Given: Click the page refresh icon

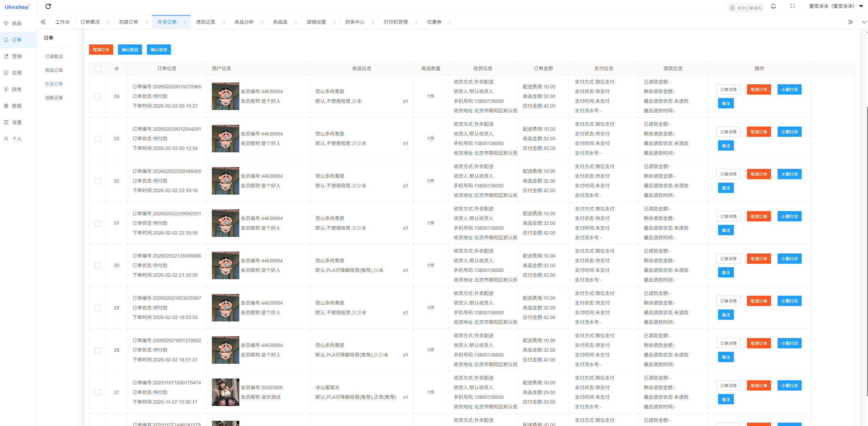Looking at the screenshot, I should (48, 6).
